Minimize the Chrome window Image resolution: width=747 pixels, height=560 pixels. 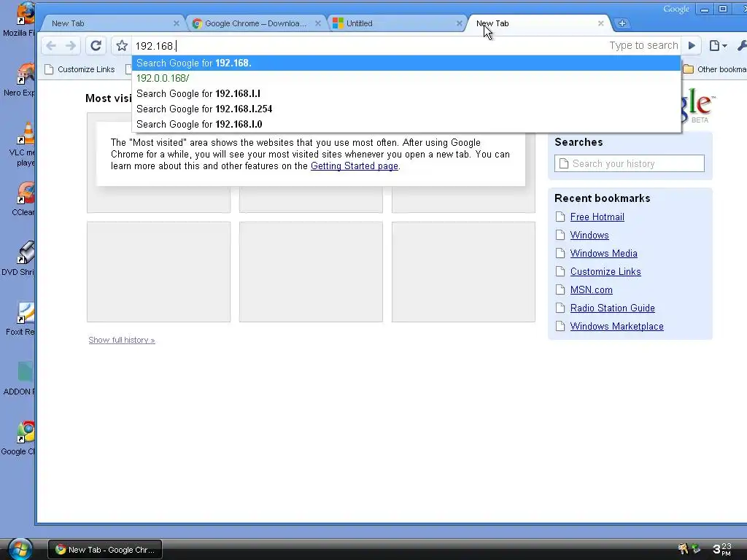[705, 9]
